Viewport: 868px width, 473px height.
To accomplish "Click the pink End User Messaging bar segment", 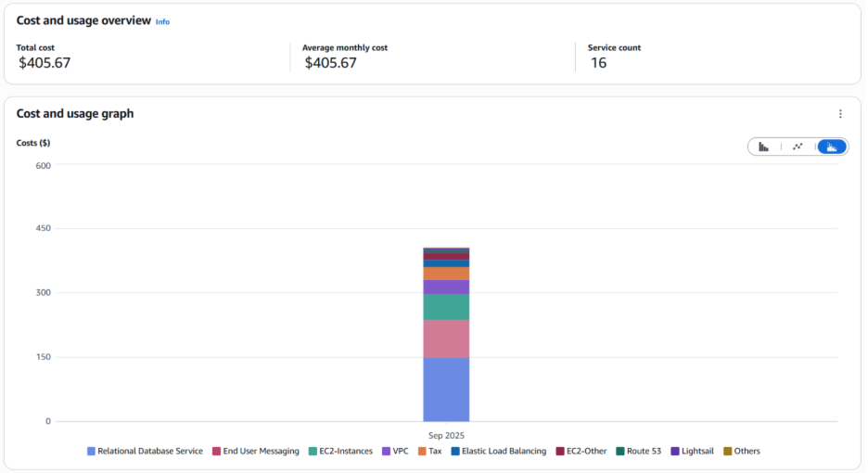I will click(x=446, y=339).
